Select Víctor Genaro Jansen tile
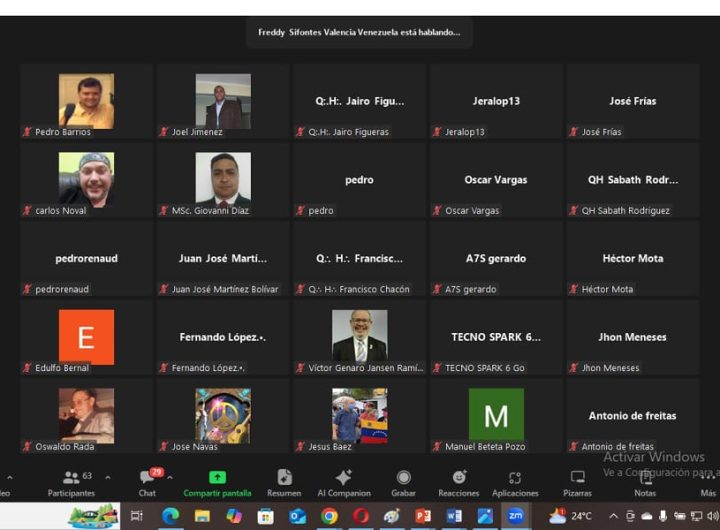Screen dimensions: 720x530 [360, 337]
